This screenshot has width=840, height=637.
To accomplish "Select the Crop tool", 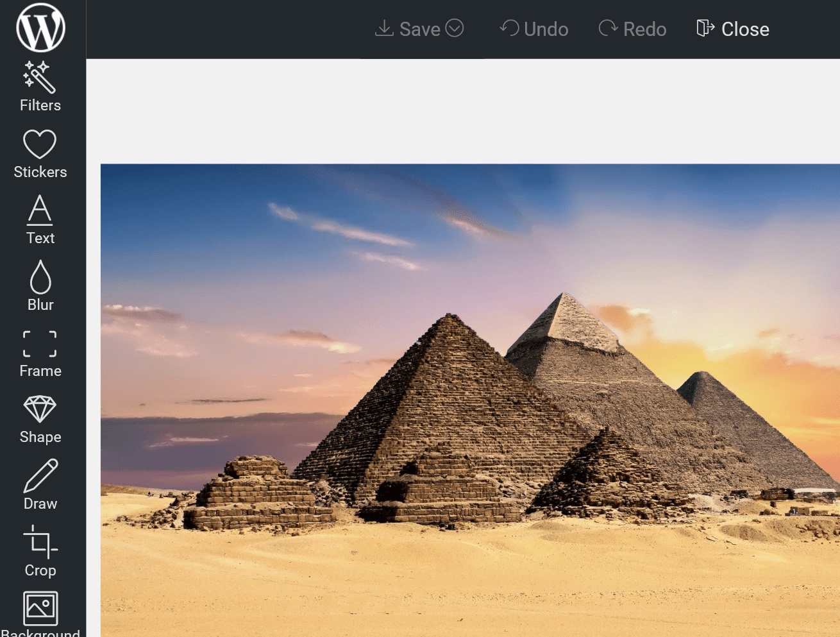I will click(40, 552).
